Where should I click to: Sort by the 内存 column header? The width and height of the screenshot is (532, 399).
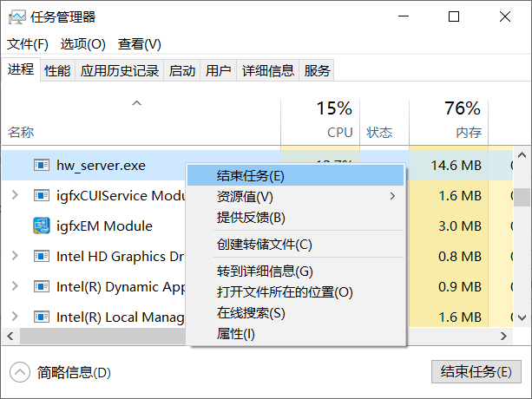(468, 133)
